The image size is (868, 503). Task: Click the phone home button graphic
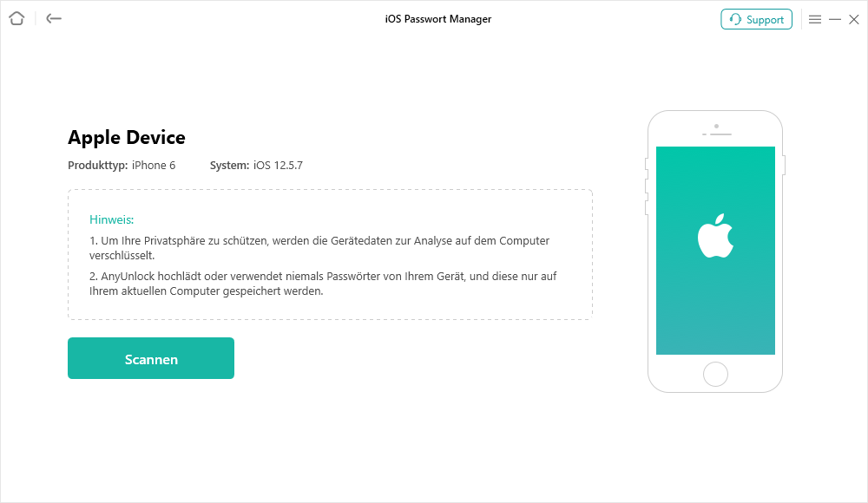pos(715,374)
